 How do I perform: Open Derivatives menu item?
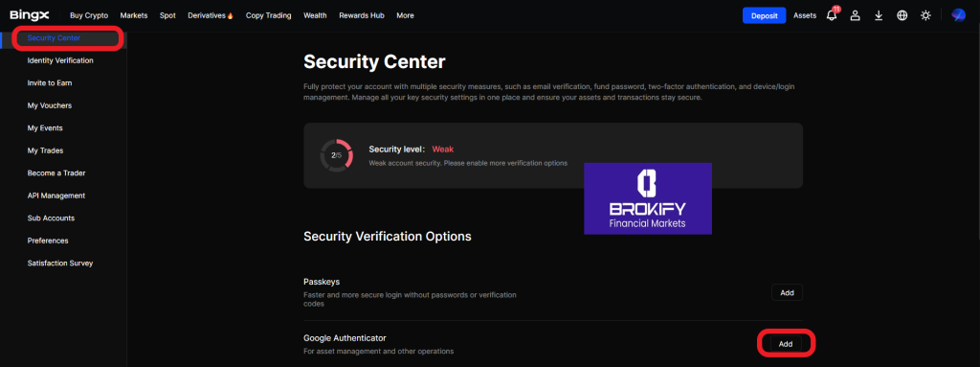pos(211,15)
